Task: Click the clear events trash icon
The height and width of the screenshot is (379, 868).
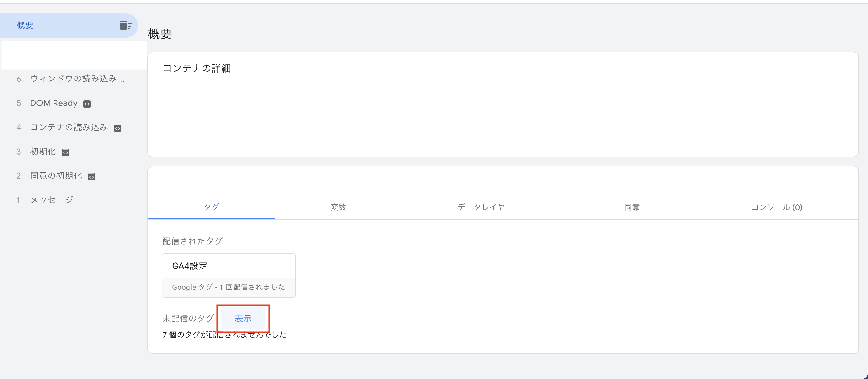Action: [x=125, y=26]
